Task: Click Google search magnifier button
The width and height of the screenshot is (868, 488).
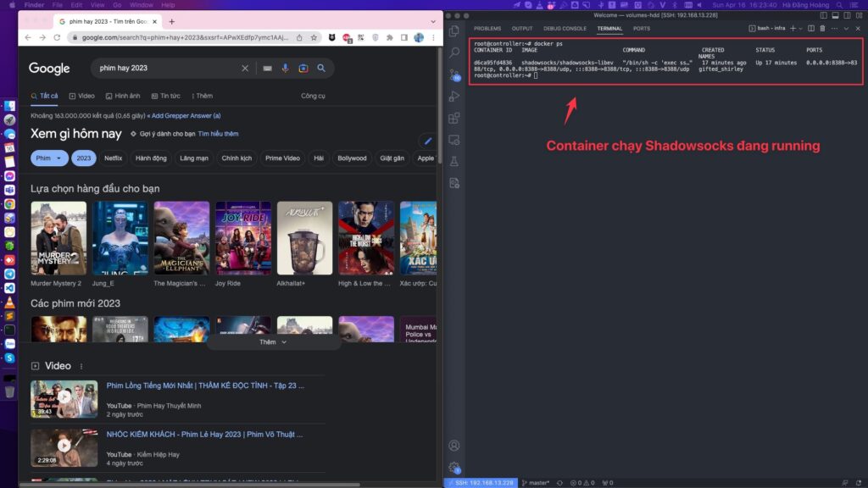Action: click(321, 68)
